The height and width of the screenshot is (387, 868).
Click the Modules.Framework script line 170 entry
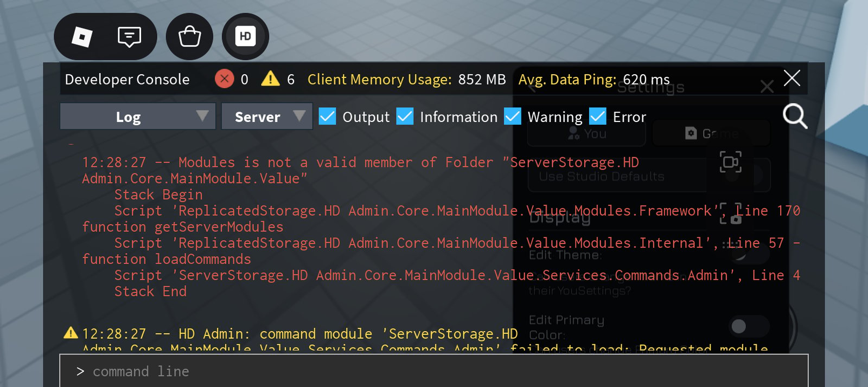(x=457, y=211)
